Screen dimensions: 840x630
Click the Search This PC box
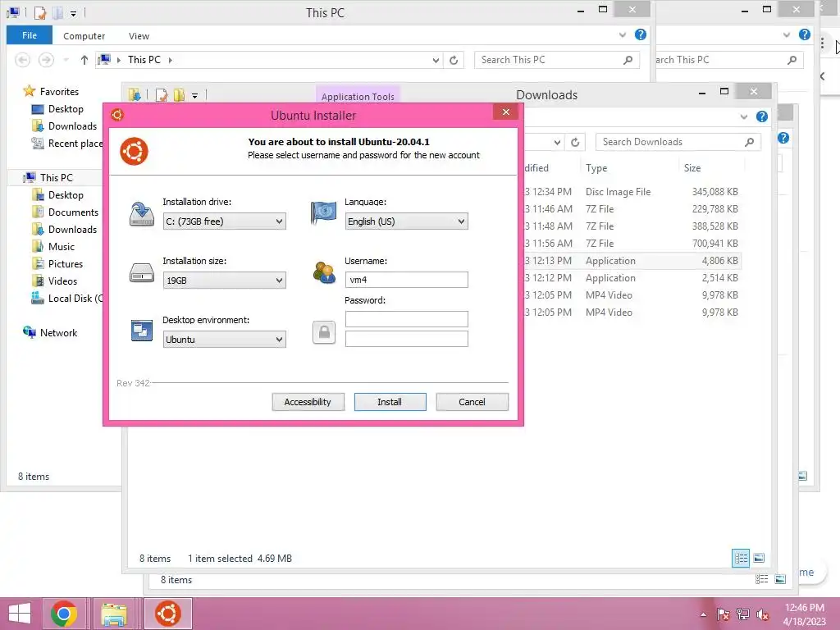click(x=557, y=60)
